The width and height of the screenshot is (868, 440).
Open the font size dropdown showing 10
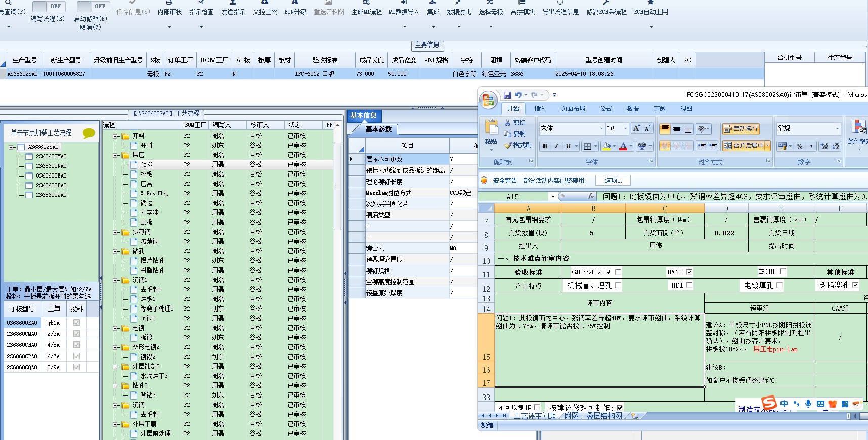[x=625, y=128]
